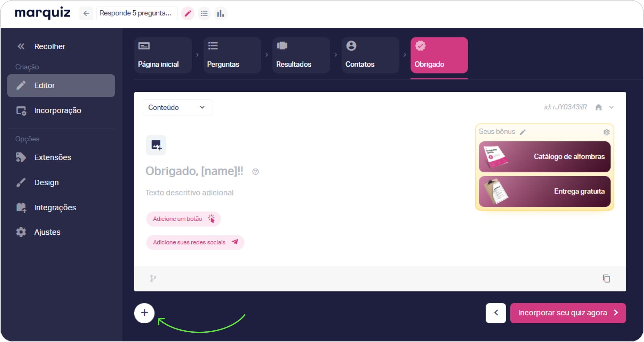Image resolution: width=644 pixels, height=342 pixels.
Task: Click the quiz name field 'Responde 5 pregunta...'
Action: pyautogui.click(x=137, y=13)
